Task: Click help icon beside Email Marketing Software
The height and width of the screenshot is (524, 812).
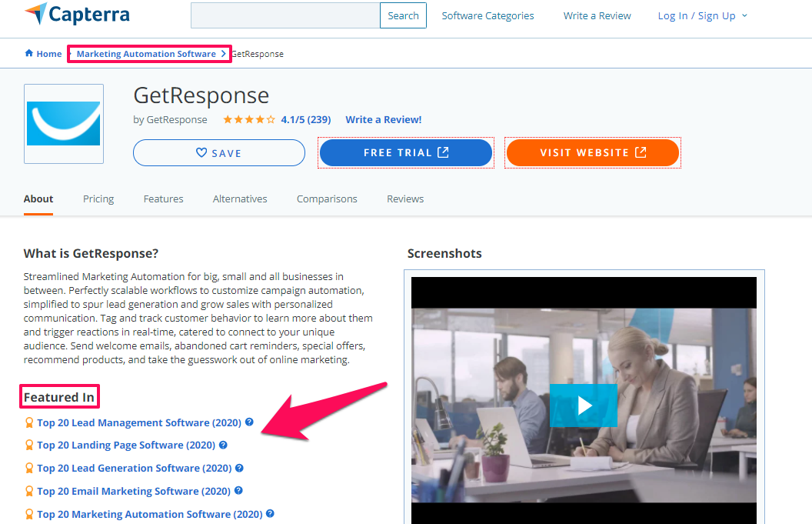Action: click(x=238, y=491)
